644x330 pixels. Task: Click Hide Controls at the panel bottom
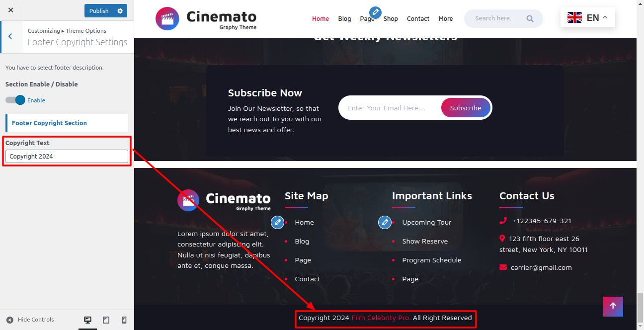30,320
